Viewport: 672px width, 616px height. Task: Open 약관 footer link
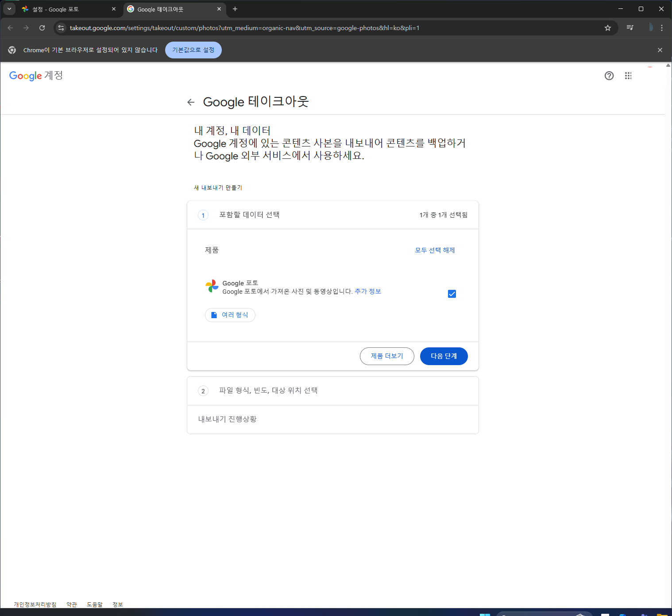click(x=72, y=604)
